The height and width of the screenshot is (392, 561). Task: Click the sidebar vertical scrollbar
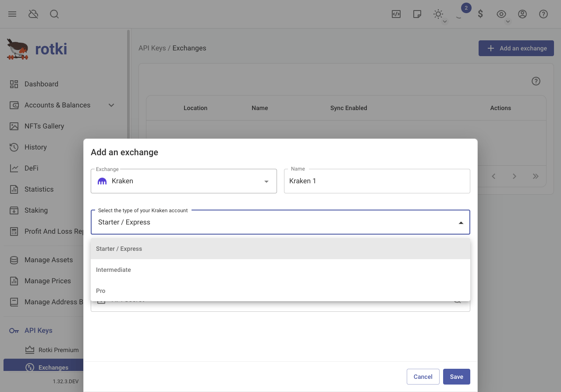point(128,83)
